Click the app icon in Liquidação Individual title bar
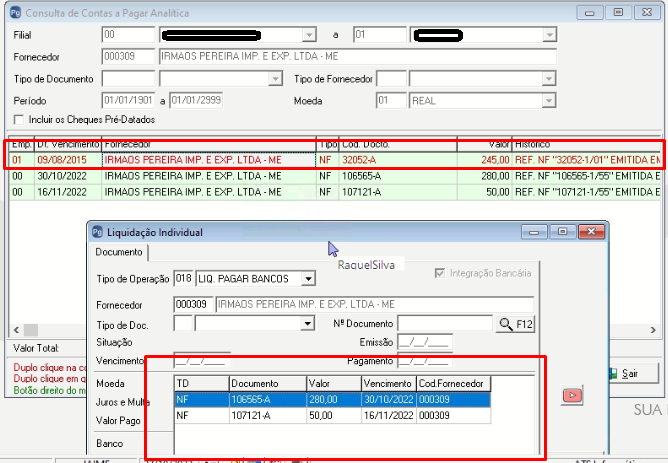The height and width of the screenshot is (463, 668). pos(98,232)
